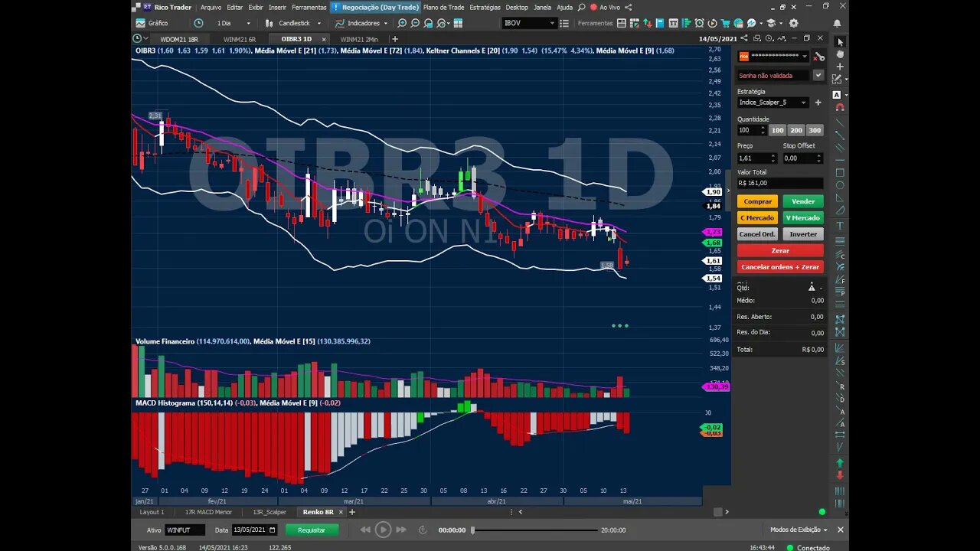The image size is (980, 551).
Task: Select the text T tool
Action: coord(840,226)
